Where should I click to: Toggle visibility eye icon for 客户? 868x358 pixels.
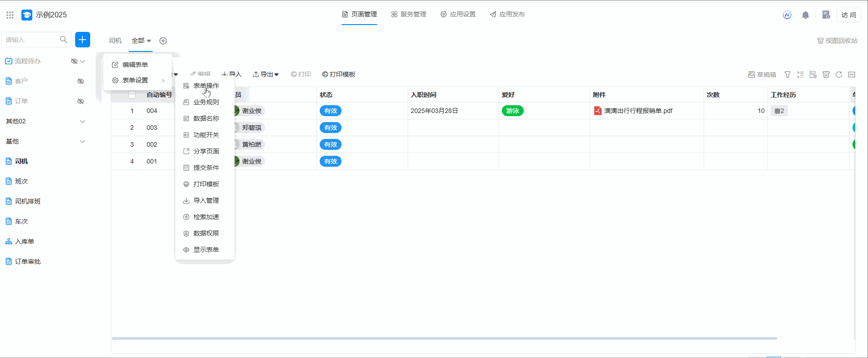[x=81, y=81]
